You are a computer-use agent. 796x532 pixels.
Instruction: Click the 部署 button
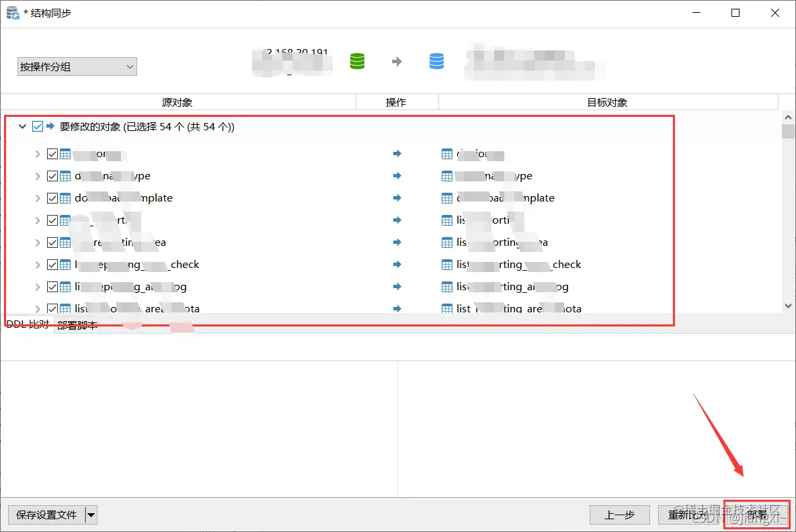[757, 515]
